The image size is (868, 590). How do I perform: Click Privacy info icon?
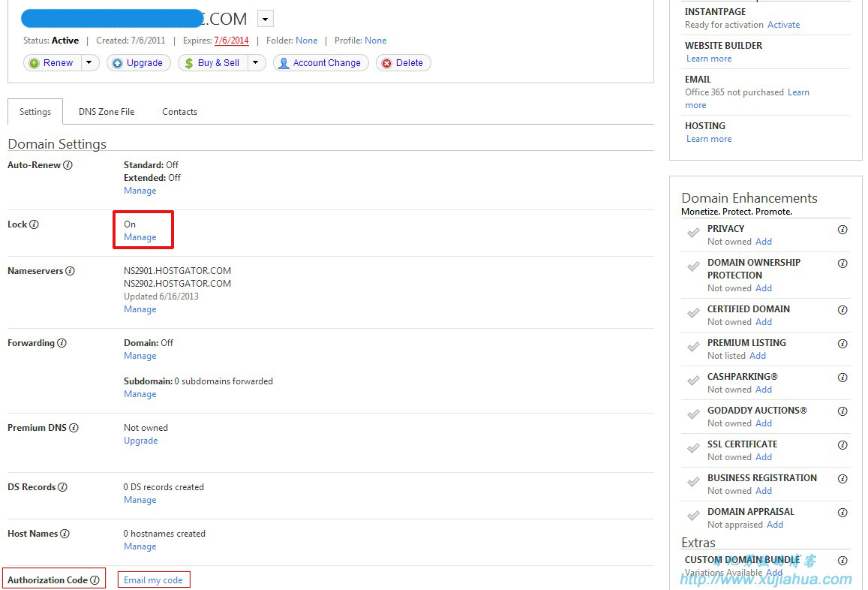(842, 230)
